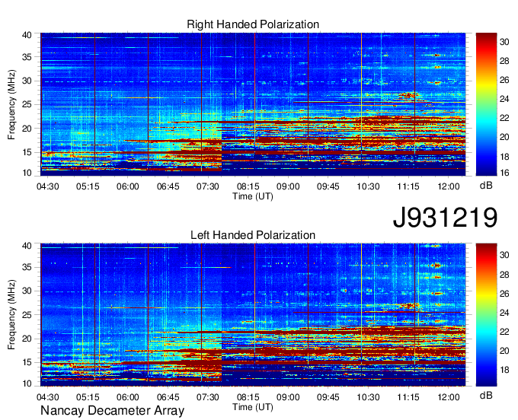Click 12:00 time tick under Right Handed plot
Screen dimensions: 518x420
click(448, 186)
